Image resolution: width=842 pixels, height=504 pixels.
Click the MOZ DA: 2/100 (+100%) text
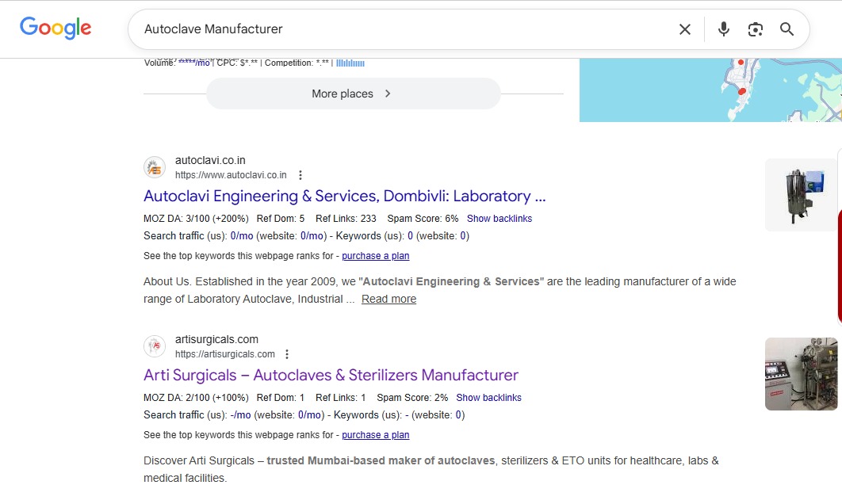tap(196, 398)
